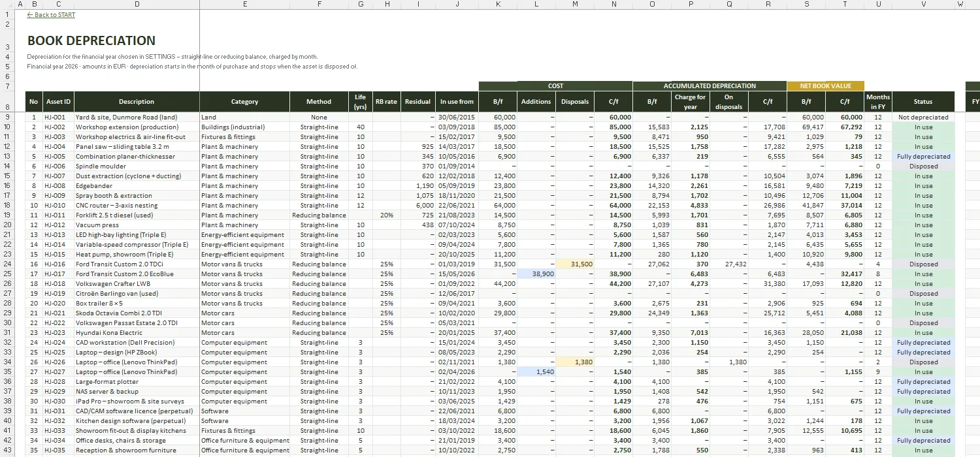This screenshot has height=457, width=980.
Task: Select Box trailer 8 × 5 cell
Action: (x=137, y=304)
